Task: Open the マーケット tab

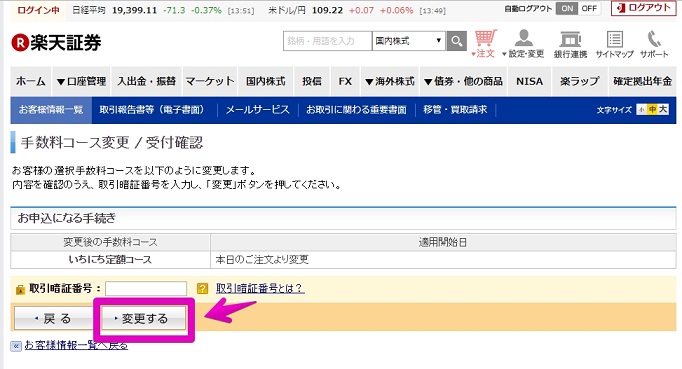Action: pos(210,81)
